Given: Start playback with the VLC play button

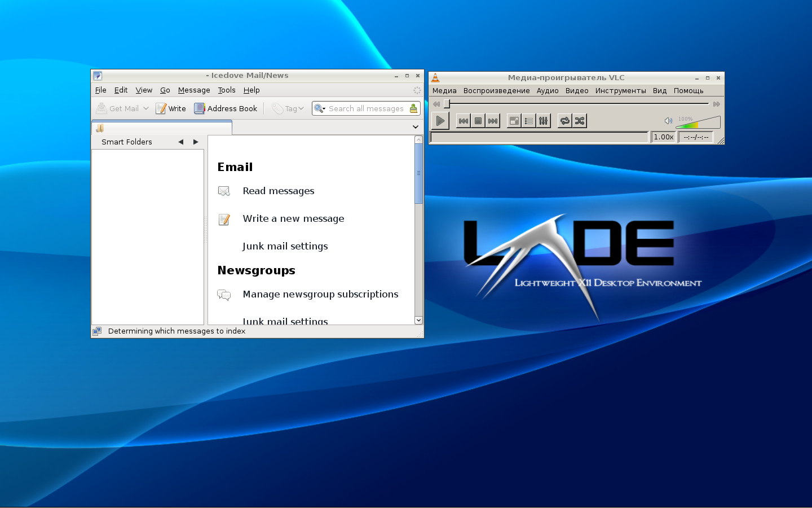Looking at the screenshot, I should (x=440, y=121).
